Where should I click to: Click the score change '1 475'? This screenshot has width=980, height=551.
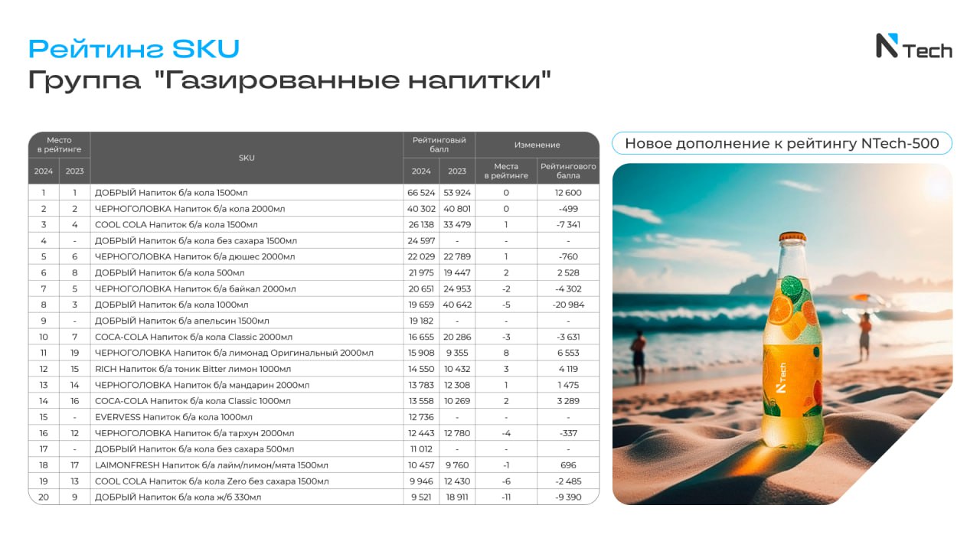click(x=568, y=386)
